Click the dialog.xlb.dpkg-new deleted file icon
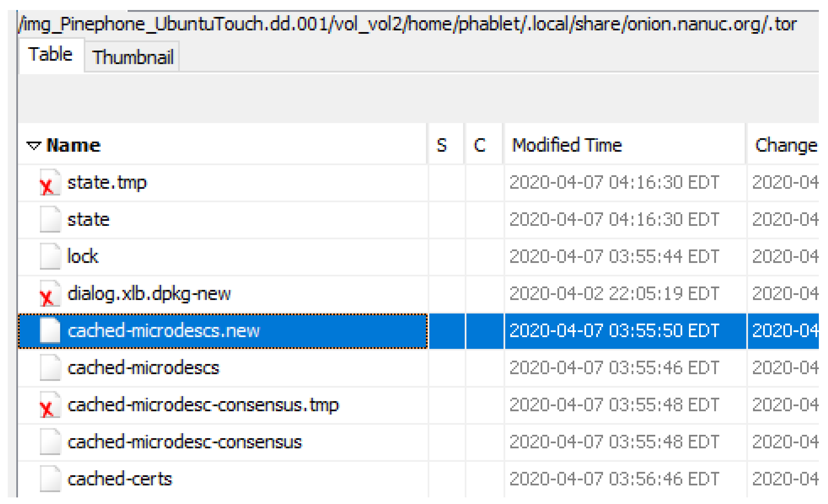Screen dimensions: 828x504 pos(50,294)
